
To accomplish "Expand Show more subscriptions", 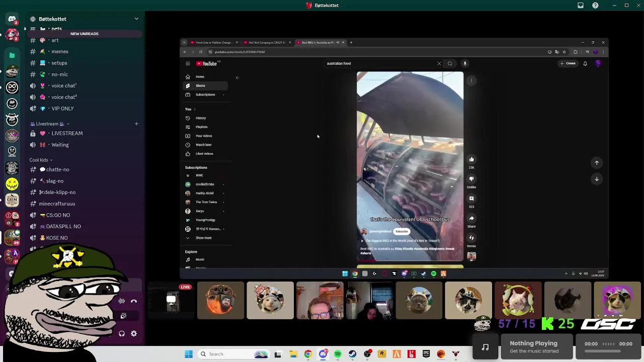I will click(x=204, y=238).
